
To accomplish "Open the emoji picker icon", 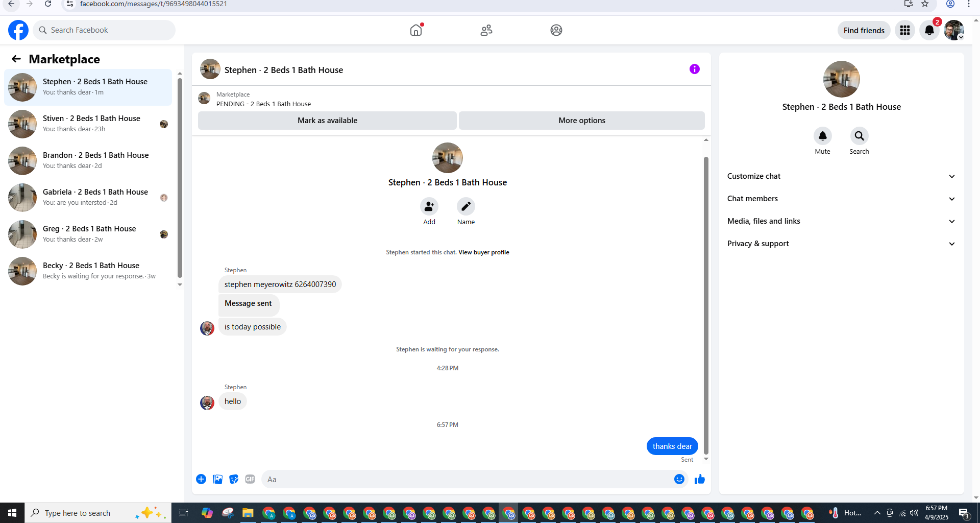I will pos(679,479).
